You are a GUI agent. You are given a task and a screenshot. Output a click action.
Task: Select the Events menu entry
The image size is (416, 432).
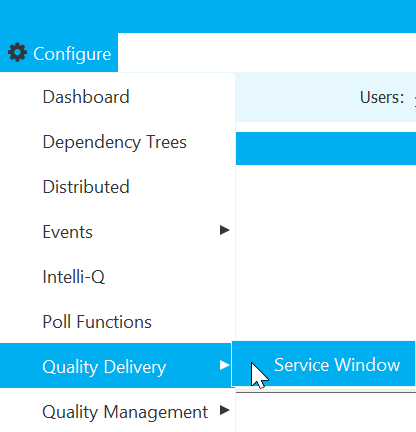[68, 232]
